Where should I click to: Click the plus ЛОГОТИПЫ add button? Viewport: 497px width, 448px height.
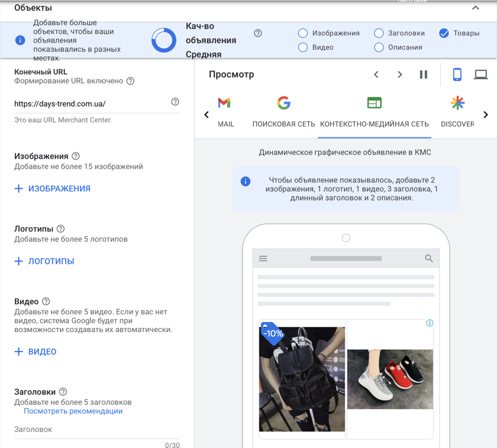pos(44,261)
